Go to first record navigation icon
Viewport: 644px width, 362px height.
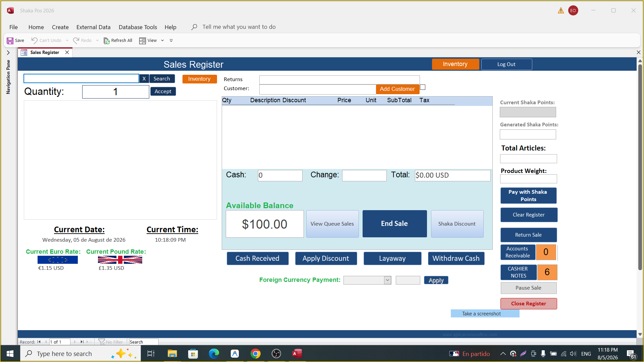click(x=39, y=342)
